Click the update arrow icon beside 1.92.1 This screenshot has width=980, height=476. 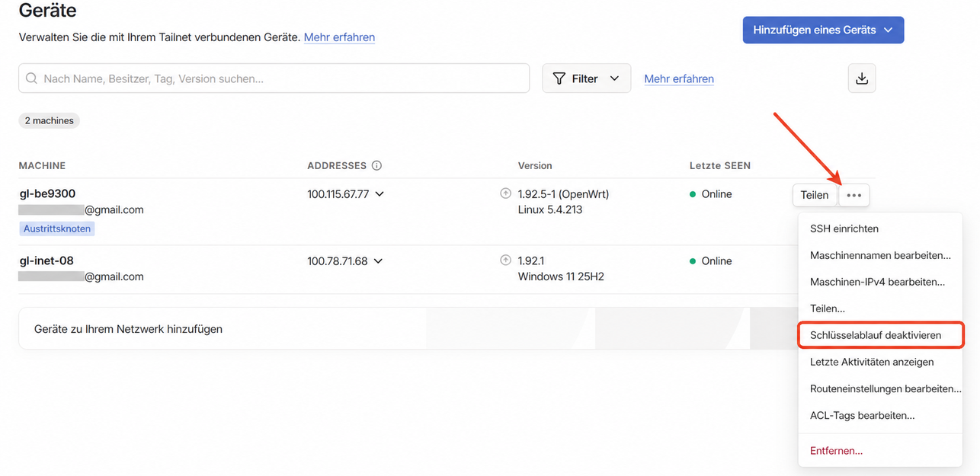point(505,260)
